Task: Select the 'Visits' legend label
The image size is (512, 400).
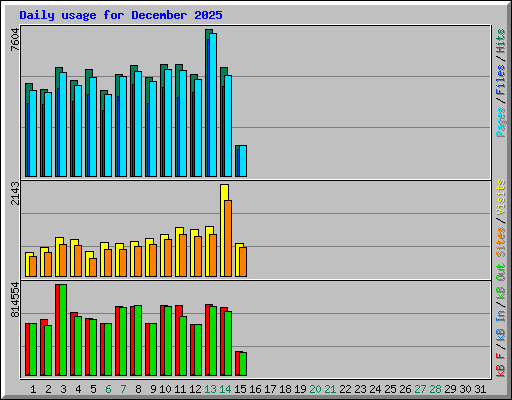Action: point(501,197)
